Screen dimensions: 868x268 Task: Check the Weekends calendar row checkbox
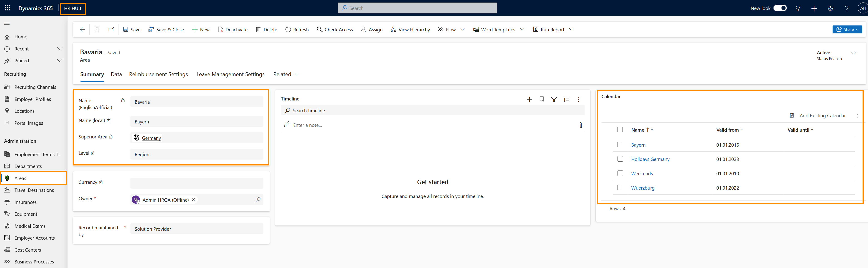(620, 173)
